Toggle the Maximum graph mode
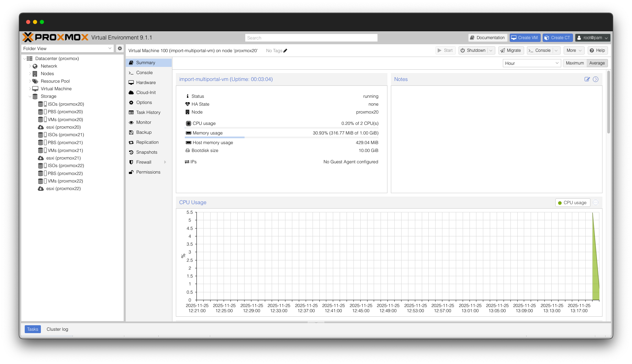Viewport: 632px width, 364px height. (x=575, y=63)
